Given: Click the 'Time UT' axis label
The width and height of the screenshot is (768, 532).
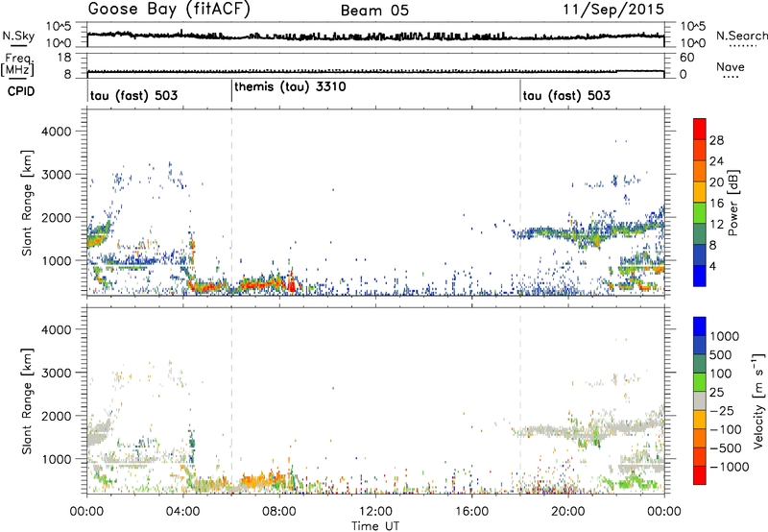Looking at the screenshot, I should [x=375, y=526].
